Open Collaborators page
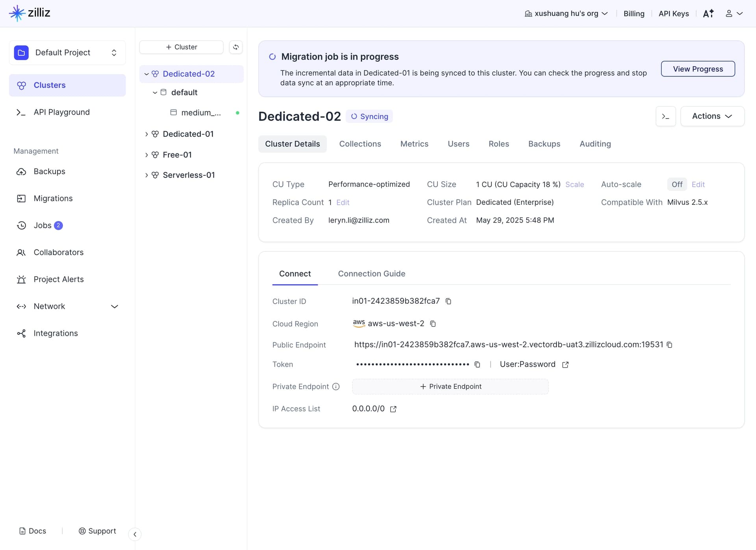This screenshot has height=550, width=756. pos(67,252)
